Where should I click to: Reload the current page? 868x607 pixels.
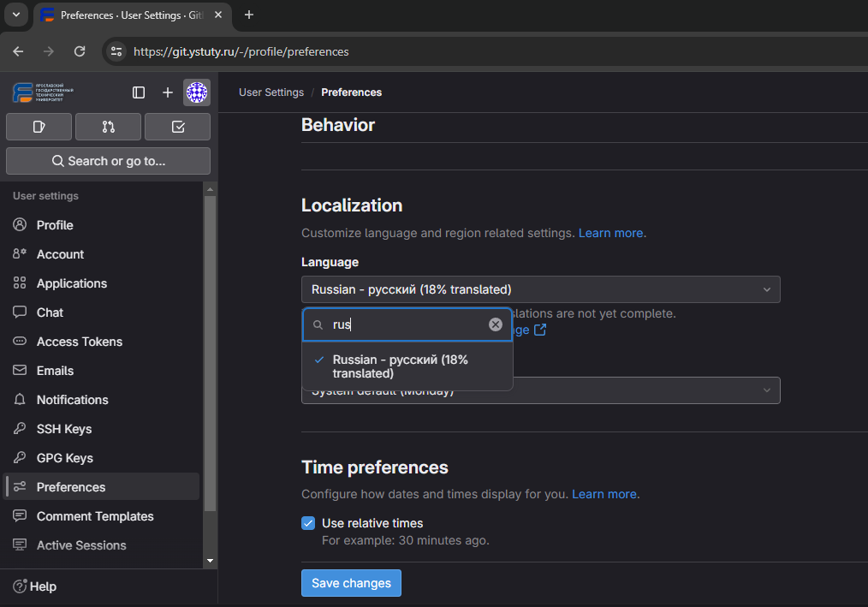[x=80, y=51]
